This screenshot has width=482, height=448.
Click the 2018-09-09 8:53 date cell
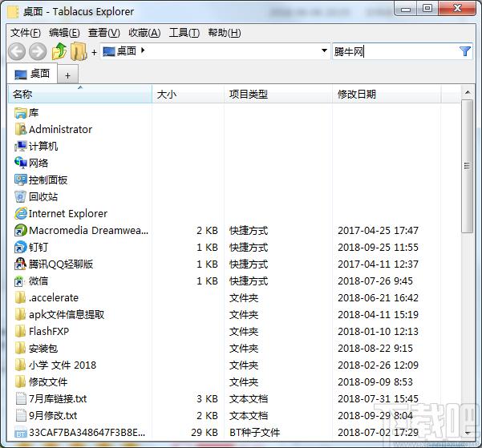375,382
